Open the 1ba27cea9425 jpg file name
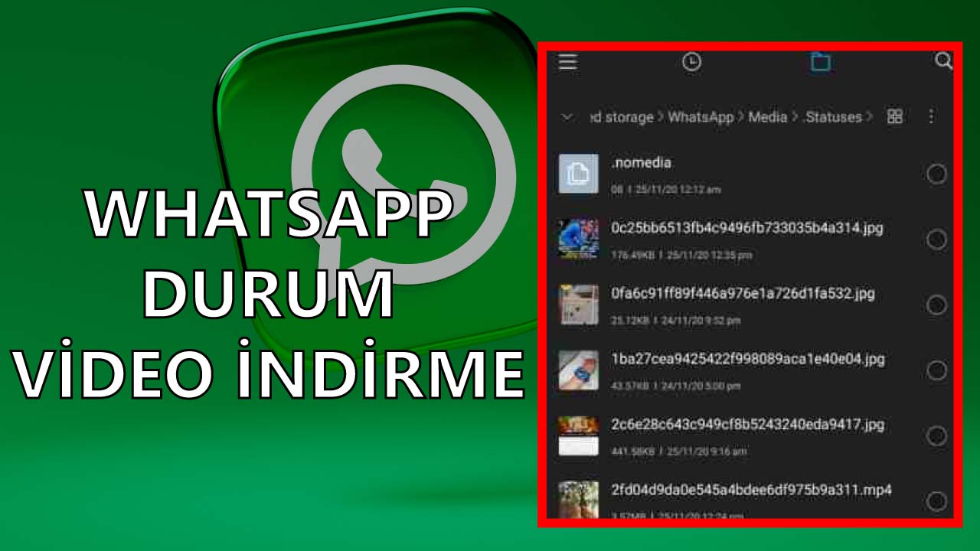Image resolution: width=980 pixels, height=551 pixels. 747,359
